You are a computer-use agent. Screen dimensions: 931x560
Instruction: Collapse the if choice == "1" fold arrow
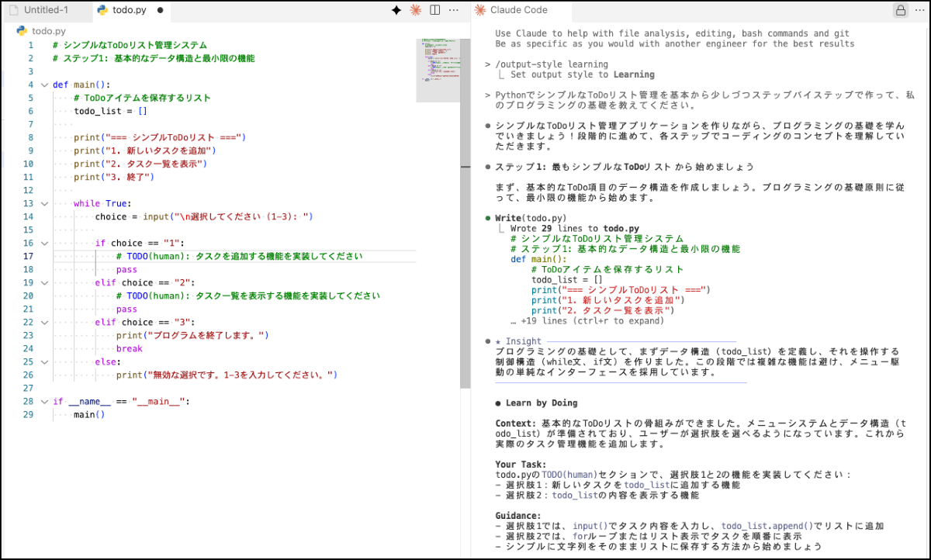[44, 243]
